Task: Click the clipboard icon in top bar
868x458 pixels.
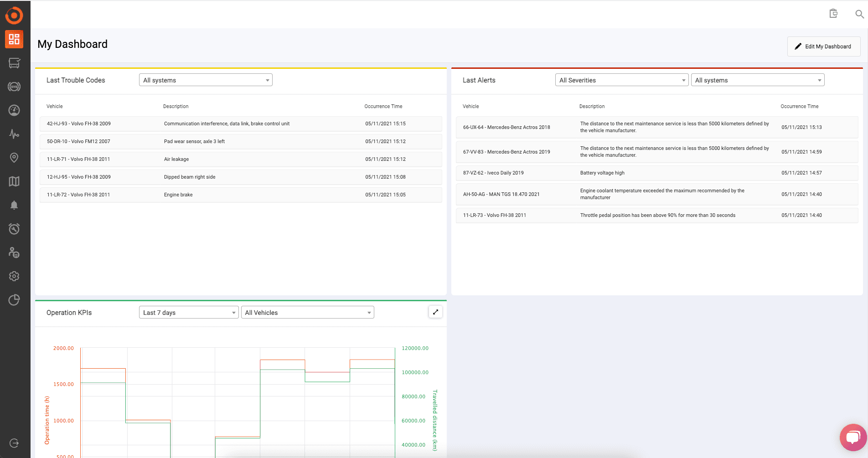Action: 833,14
